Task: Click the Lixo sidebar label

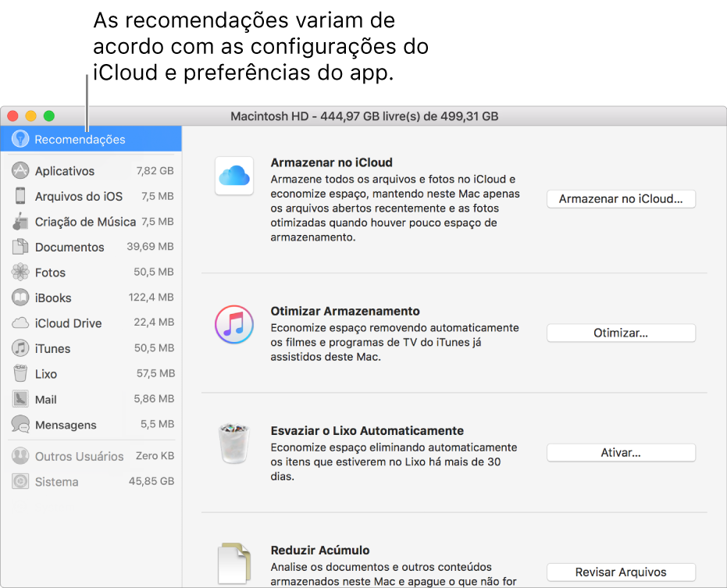Action: point(46,374)
